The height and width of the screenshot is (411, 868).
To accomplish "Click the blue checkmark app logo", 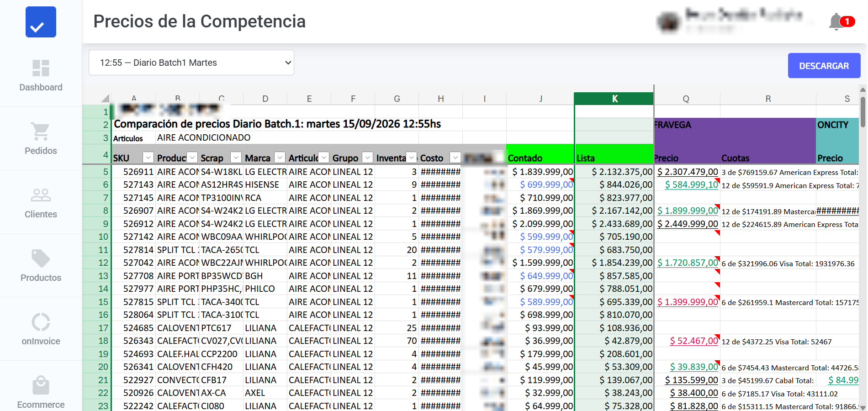I will point(41,22).
